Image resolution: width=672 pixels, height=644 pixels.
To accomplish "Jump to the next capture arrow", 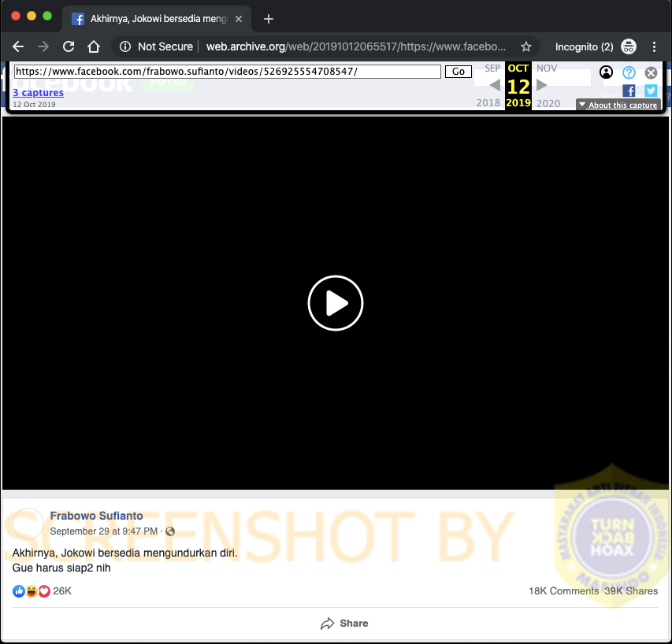I will pyautogui.click(x=542, y=85).
